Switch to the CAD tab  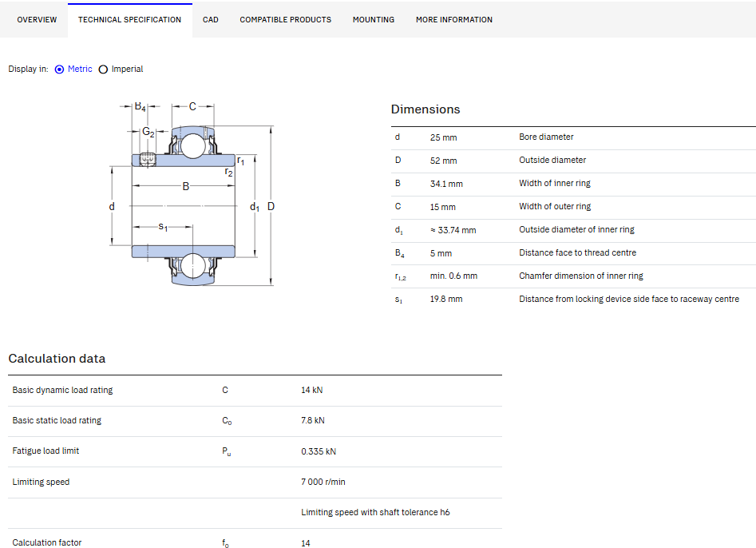210,20
